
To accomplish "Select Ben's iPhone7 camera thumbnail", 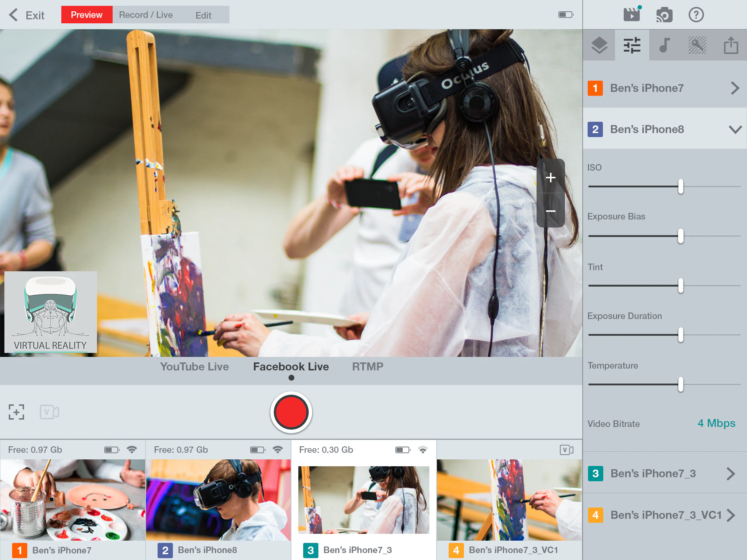I will click(73, 500).
